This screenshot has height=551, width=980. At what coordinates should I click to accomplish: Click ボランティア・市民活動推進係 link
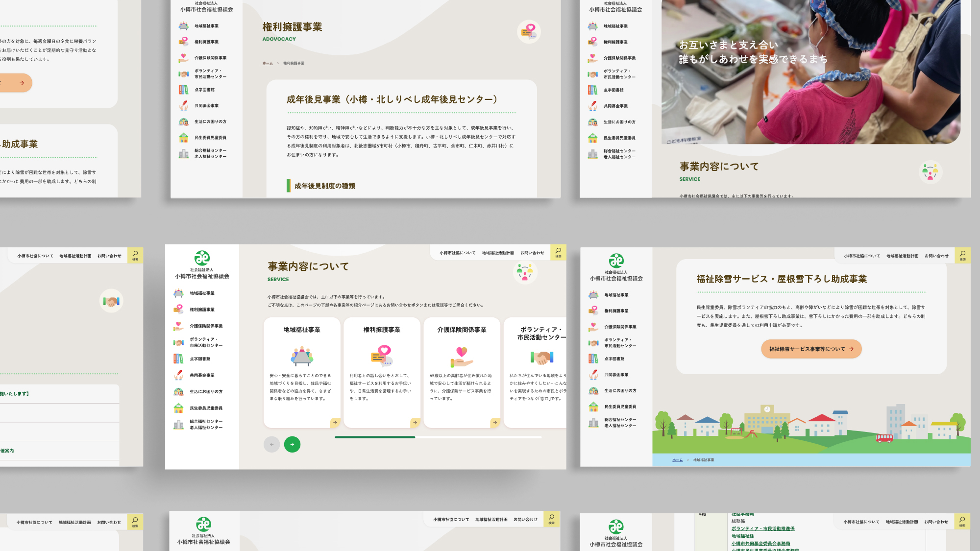[763, 528]
